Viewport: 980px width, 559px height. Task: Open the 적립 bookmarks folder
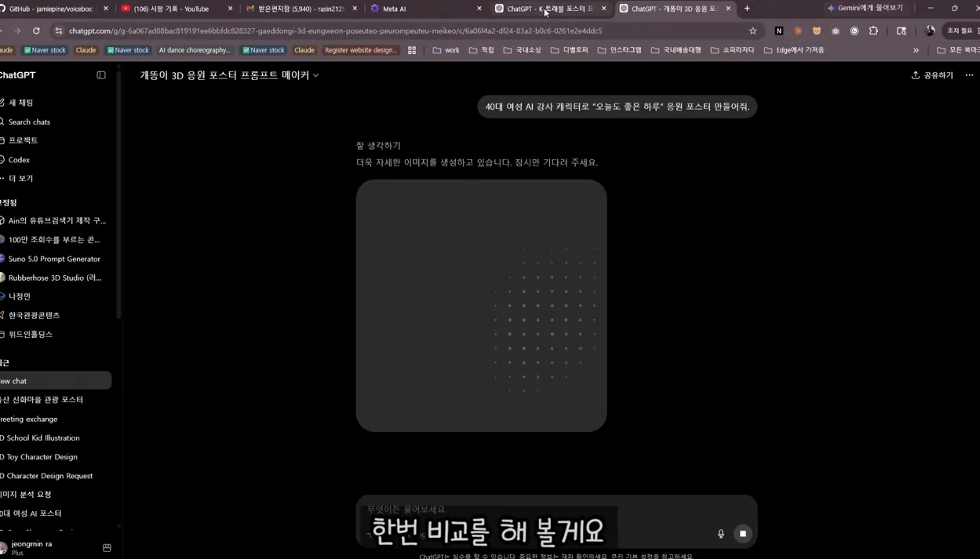coord(481,50)
